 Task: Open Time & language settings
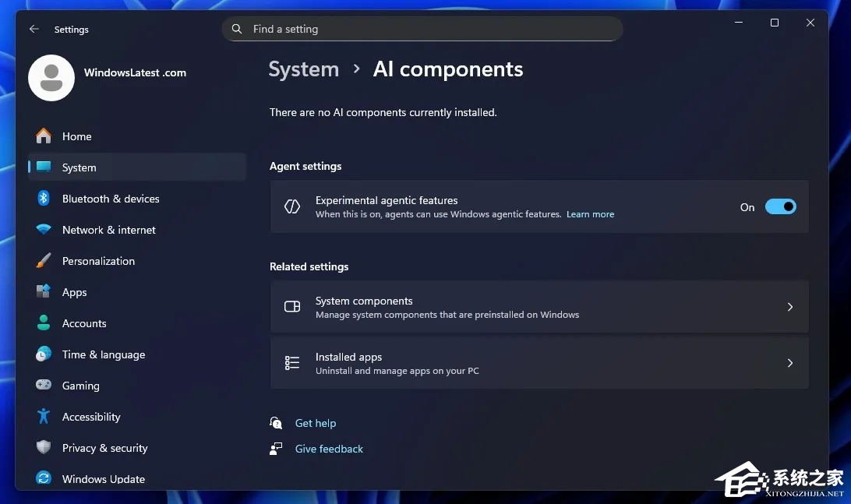pyautogui.click(x=103, y=354)
